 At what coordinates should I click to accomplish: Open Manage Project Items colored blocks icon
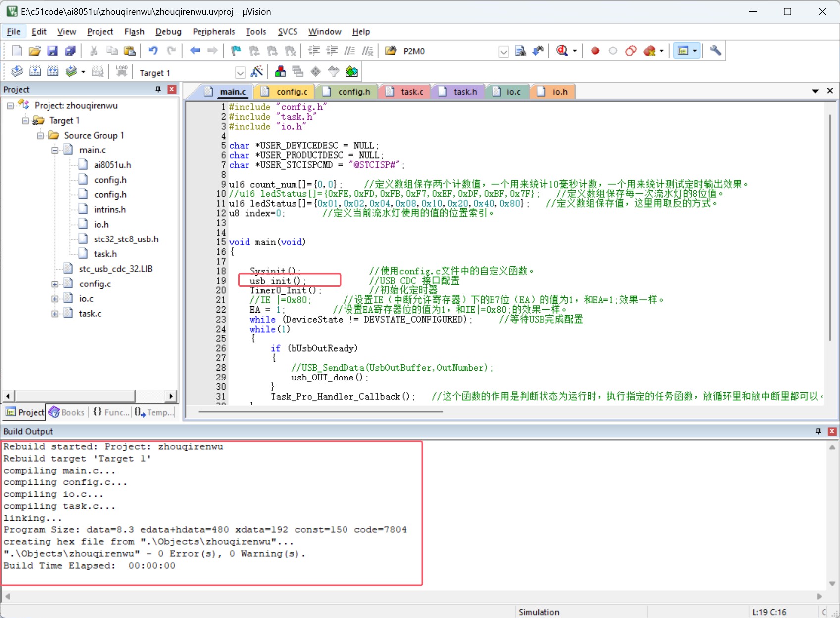coord(280,72)
